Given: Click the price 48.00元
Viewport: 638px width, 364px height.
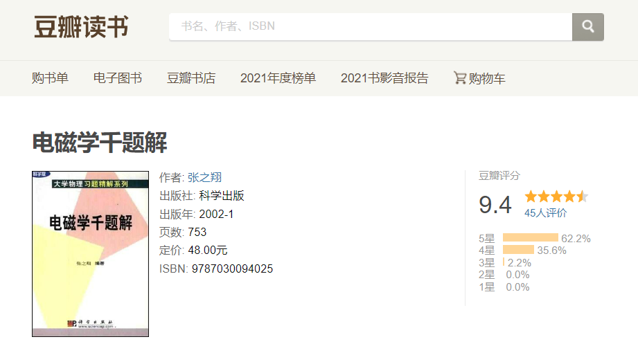Looking at the screenshot, I should tap(208, 251).
